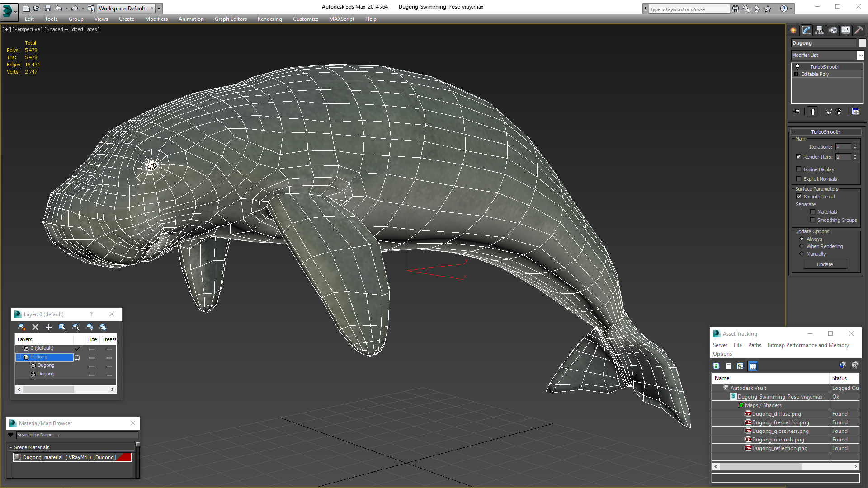Click the New Scene icon
868x488 pixels.
point(26,8)
